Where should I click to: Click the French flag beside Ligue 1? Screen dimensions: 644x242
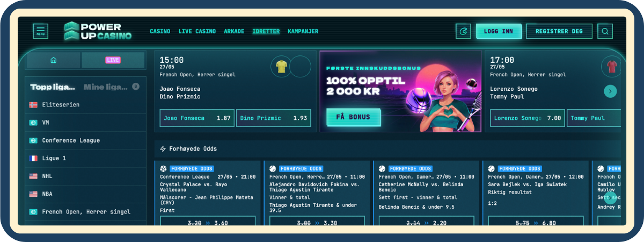coord(33,158)
